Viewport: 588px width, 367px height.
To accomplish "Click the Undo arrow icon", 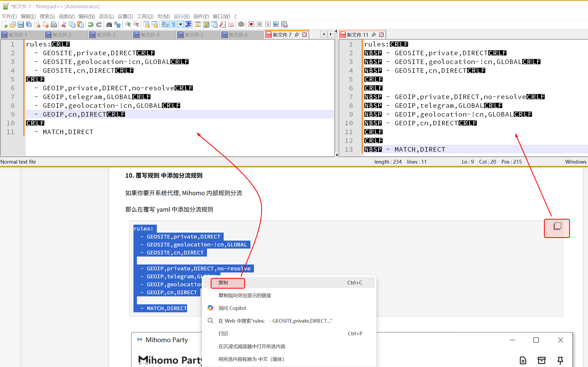I will 90,24.
